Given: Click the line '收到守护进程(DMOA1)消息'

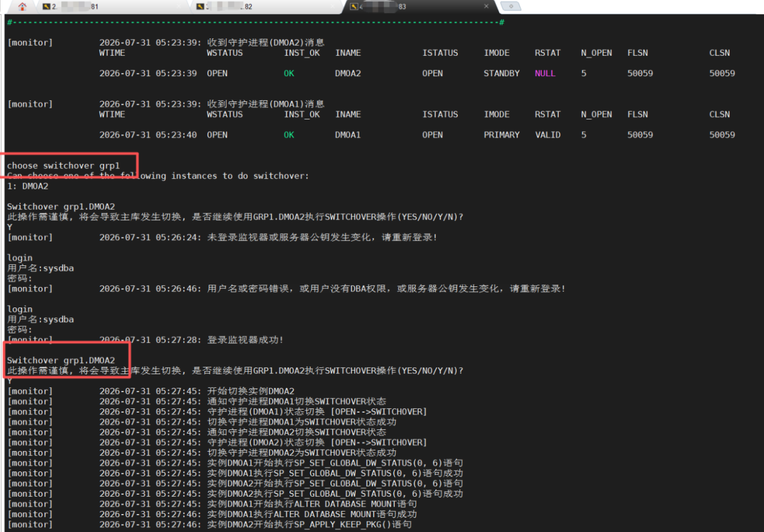Looking at the screenshot, I should (265, 104).
